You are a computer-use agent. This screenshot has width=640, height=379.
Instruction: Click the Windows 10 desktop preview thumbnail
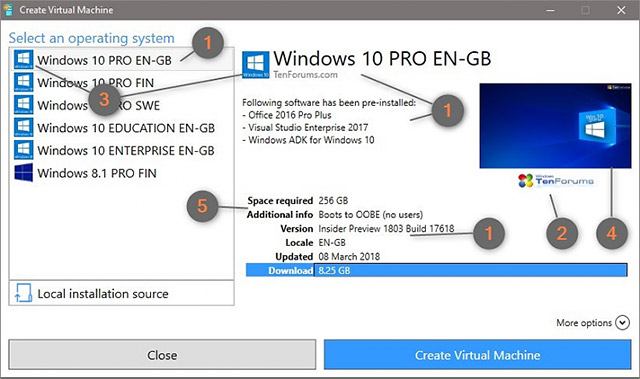(x=556, y=126)
